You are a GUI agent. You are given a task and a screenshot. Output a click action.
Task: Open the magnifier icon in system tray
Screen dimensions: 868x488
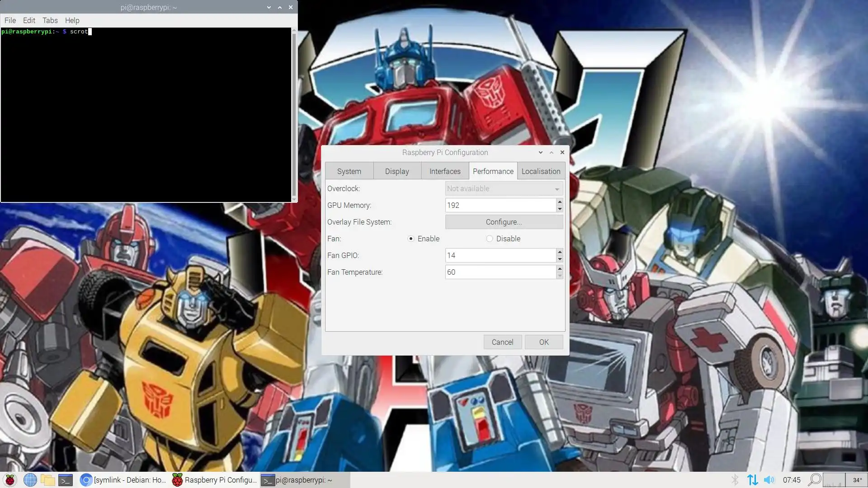point(815,479)
